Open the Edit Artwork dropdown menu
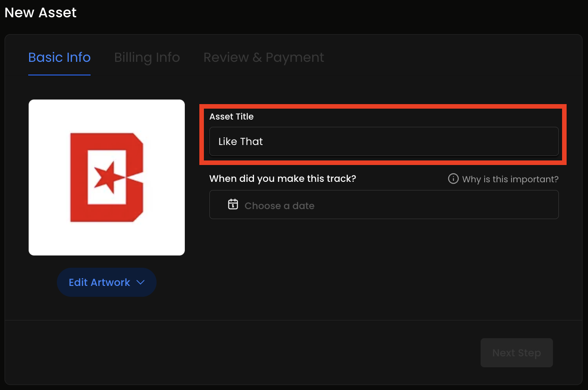The width and height of the screenshot is (588, 390). [x=106, y=282]
